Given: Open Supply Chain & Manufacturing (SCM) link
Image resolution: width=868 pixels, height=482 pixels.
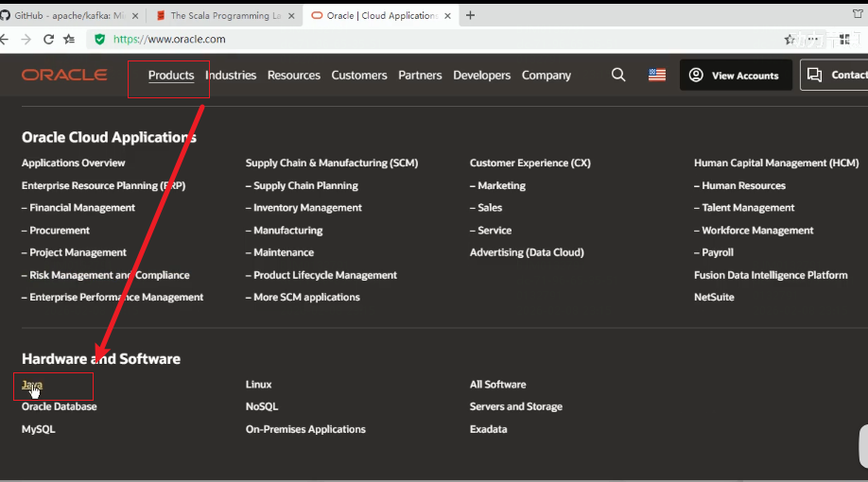Looking at the screenshot, I should tap(332, 163).
